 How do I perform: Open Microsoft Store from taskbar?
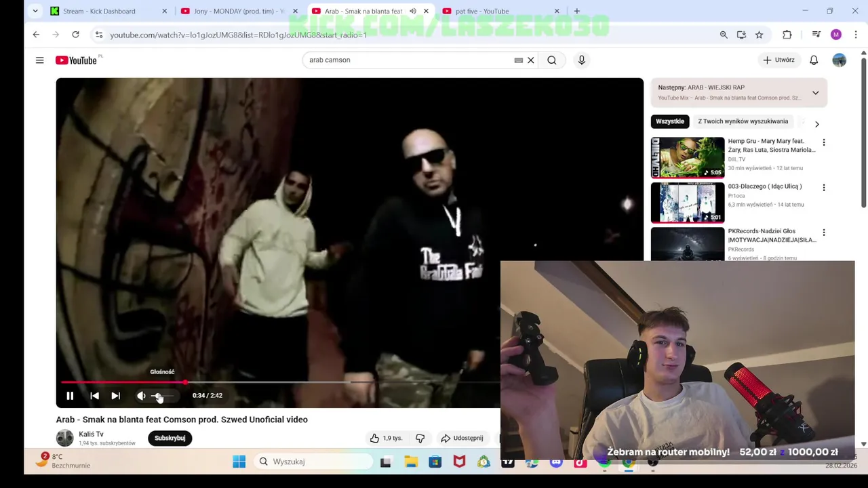pyautogui.click(x=435, y=462)
